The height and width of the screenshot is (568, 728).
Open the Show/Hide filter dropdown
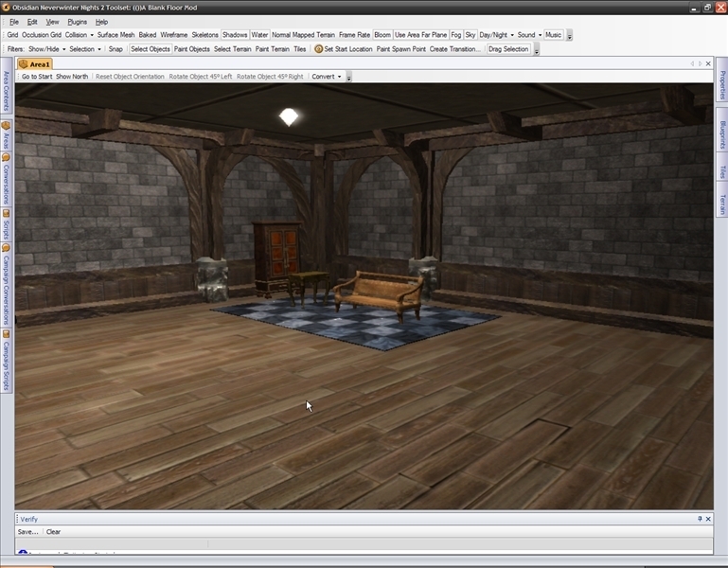click(47, 49)
